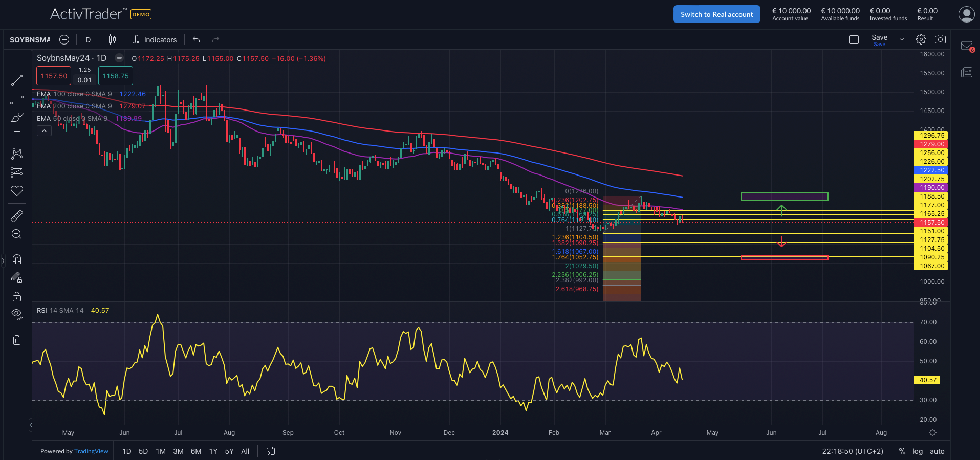This screenshot has width=980, height=460.
Task: Activate the zoom in tool
Action: [17, 234]
